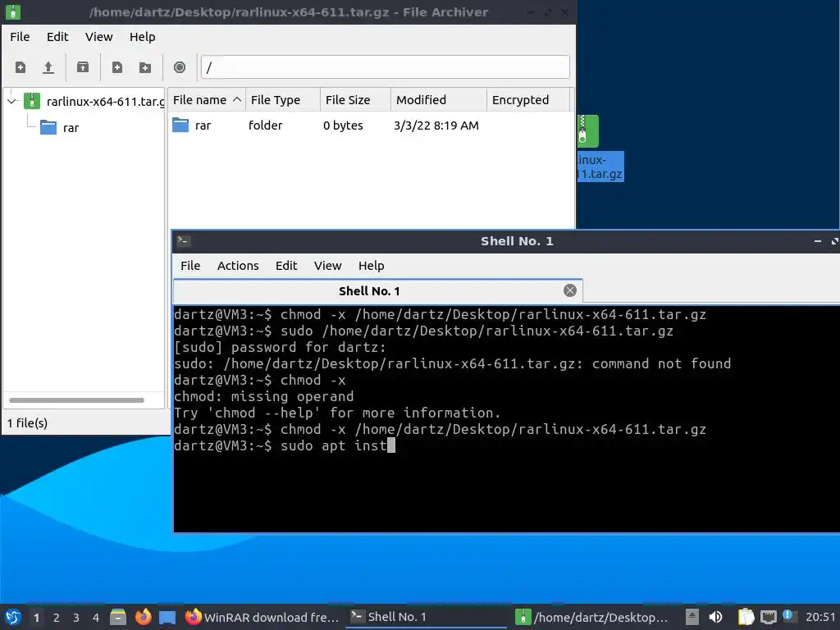
Task: Click the removable media eject tray icon
Action: 692,617
